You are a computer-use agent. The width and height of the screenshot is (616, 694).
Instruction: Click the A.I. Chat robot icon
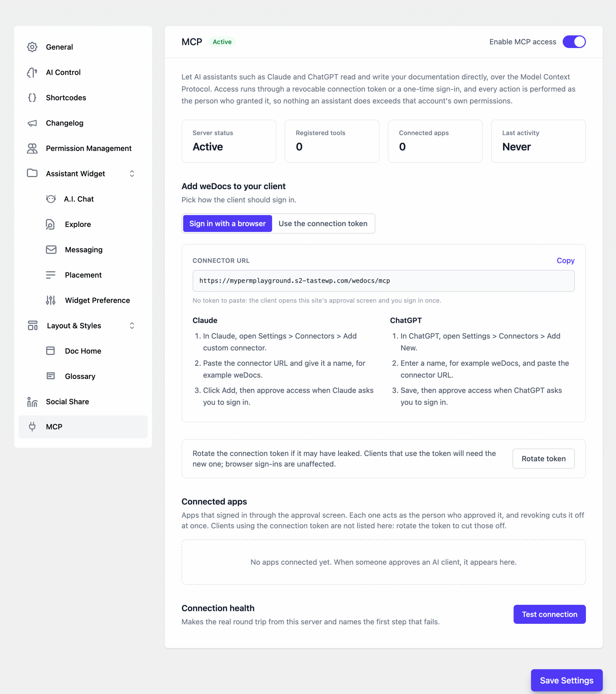(51, 199)
